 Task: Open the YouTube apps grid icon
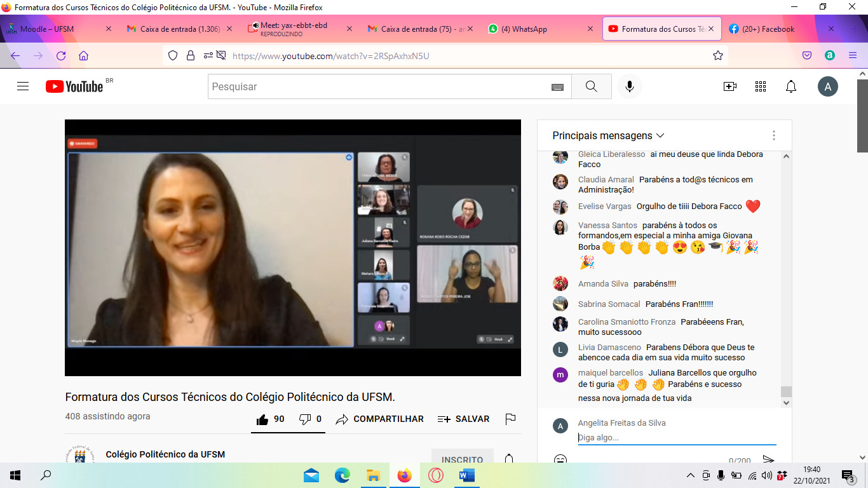[761, 86]
